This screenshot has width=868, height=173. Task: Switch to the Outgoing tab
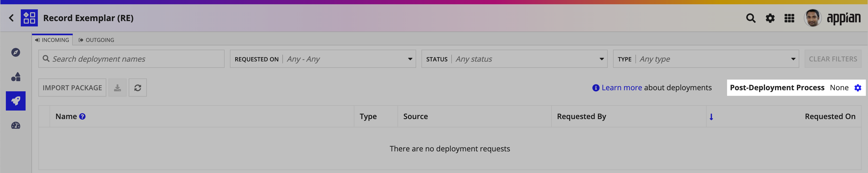[x=96, y=40]
